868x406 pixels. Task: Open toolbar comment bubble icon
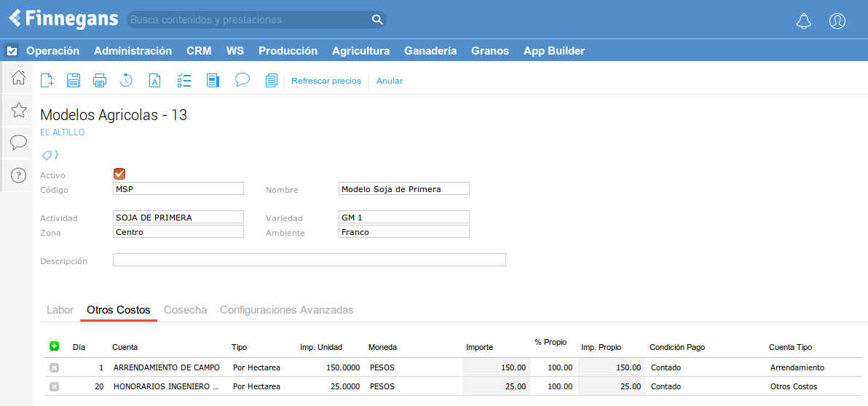coord(242,80)
